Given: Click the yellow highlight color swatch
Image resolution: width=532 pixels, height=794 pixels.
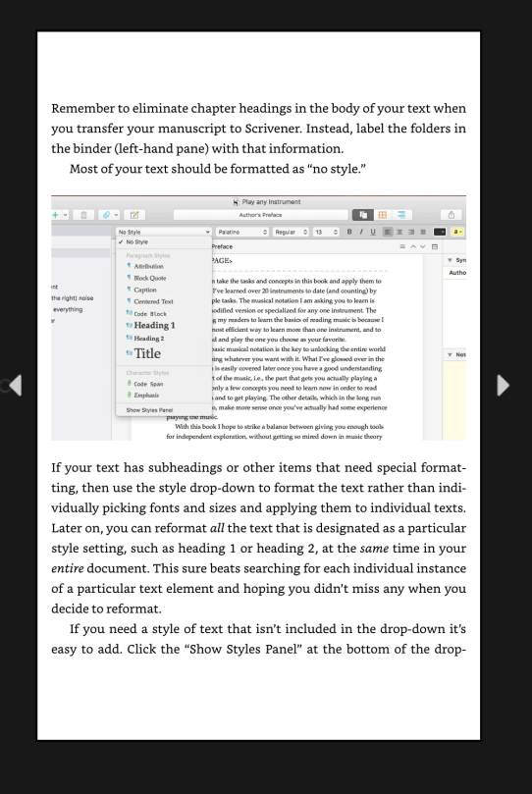Looking at the screenshot, I should pyautogui.click(x=457, y=232).
